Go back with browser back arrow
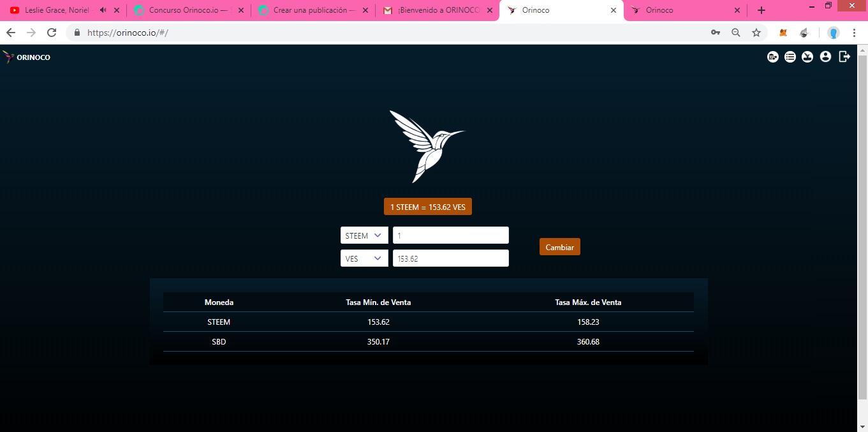 (11, 33)
